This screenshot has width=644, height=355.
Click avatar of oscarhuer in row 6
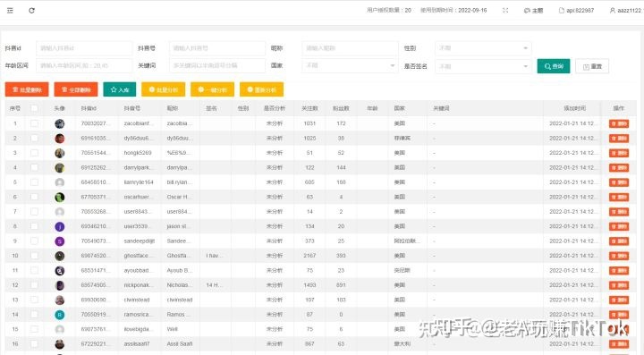tap(60, 197)
